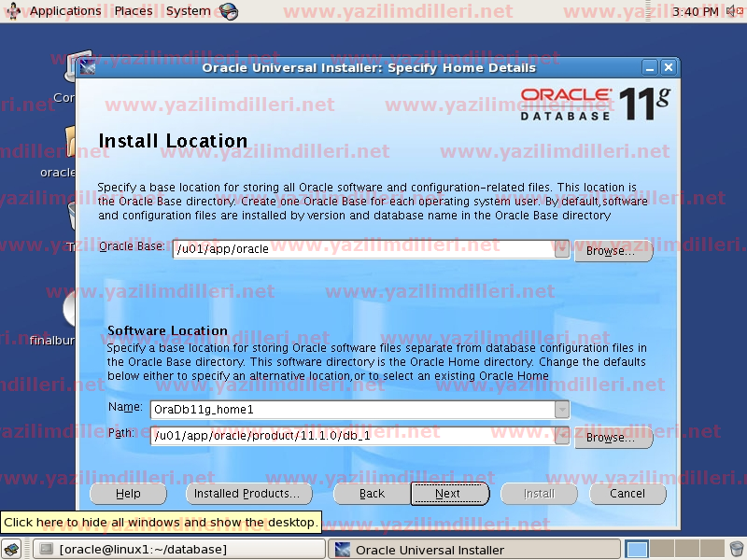Click the Show Desktop icon in bottom panel
Viewport: 747px width, 560px height.
tap(12, 550)
